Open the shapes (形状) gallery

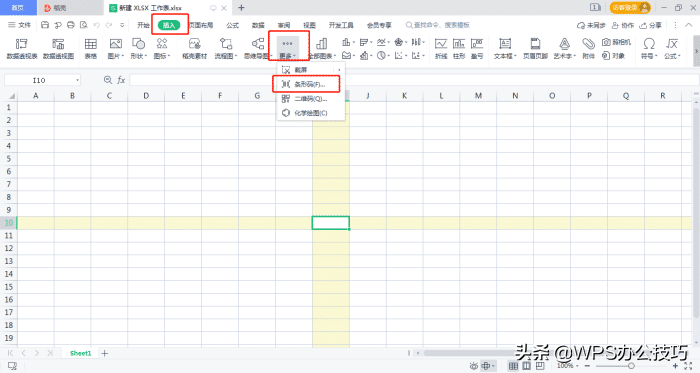(138, 48)
